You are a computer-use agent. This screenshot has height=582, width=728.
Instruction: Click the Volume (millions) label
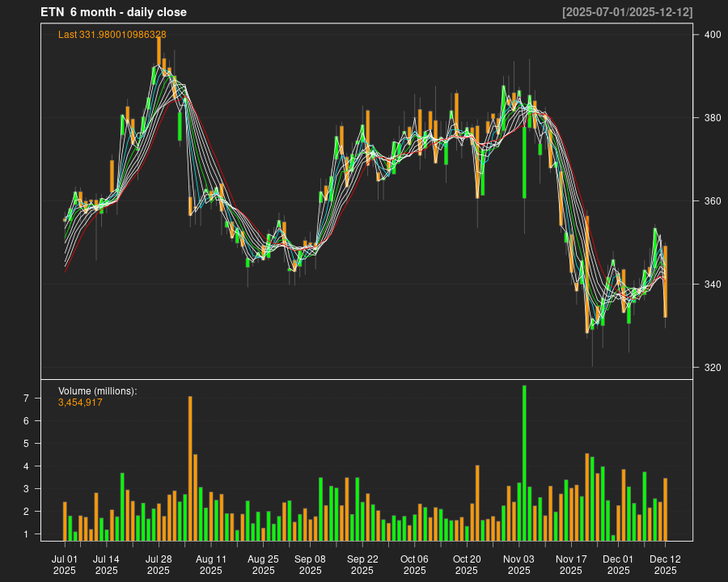point(97,390)
